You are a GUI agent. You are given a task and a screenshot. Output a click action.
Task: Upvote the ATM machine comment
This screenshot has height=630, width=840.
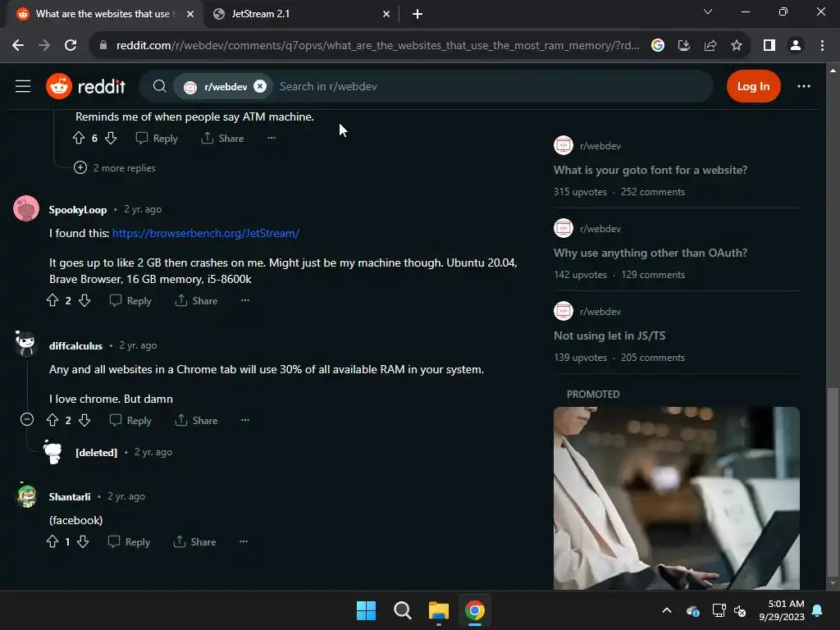point(79,138)
